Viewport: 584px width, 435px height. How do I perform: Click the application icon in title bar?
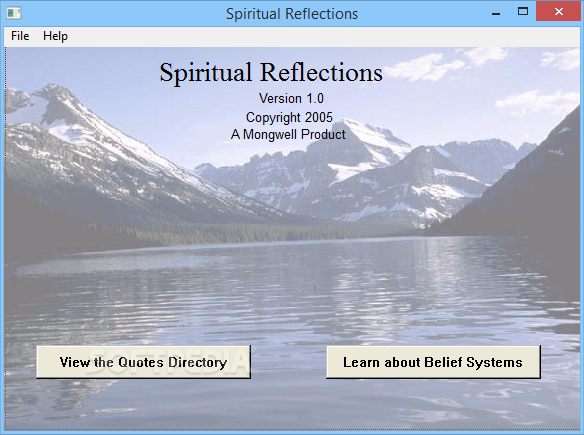tap(14, 13)
